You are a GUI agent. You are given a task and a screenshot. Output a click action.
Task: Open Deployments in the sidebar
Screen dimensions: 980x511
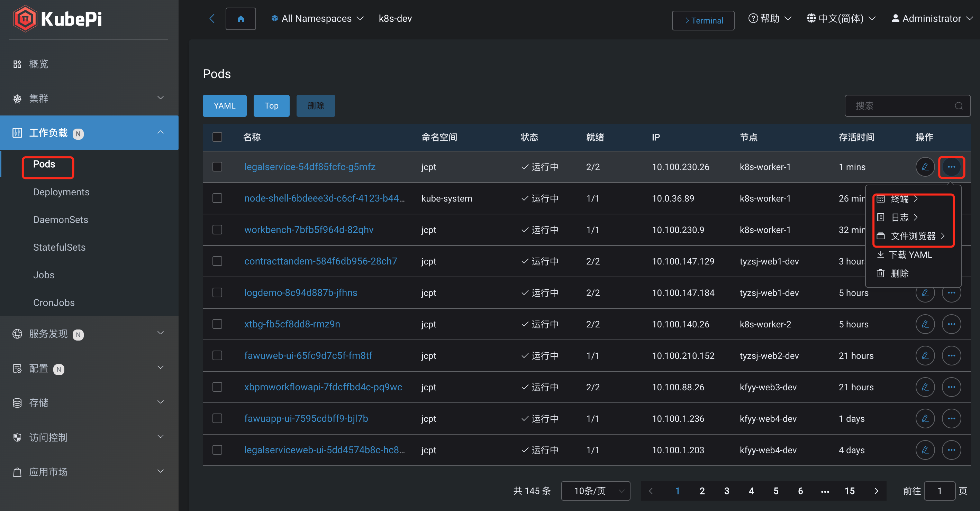(61, 192)
